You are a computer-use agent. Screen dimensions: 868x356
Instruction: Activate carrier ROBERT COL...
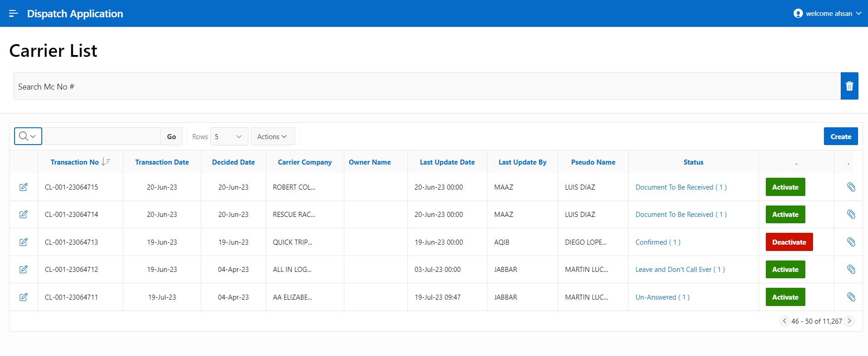point(785,187)
